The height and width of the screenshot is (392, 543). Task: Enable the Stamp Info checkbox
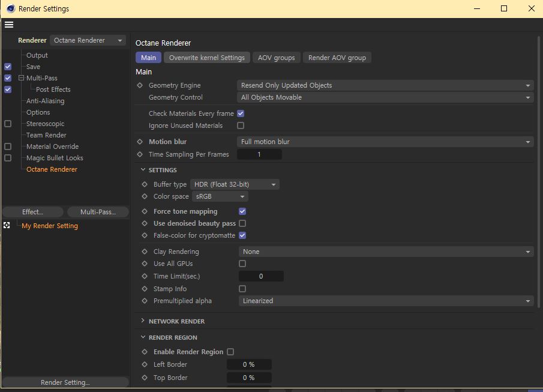242,289
